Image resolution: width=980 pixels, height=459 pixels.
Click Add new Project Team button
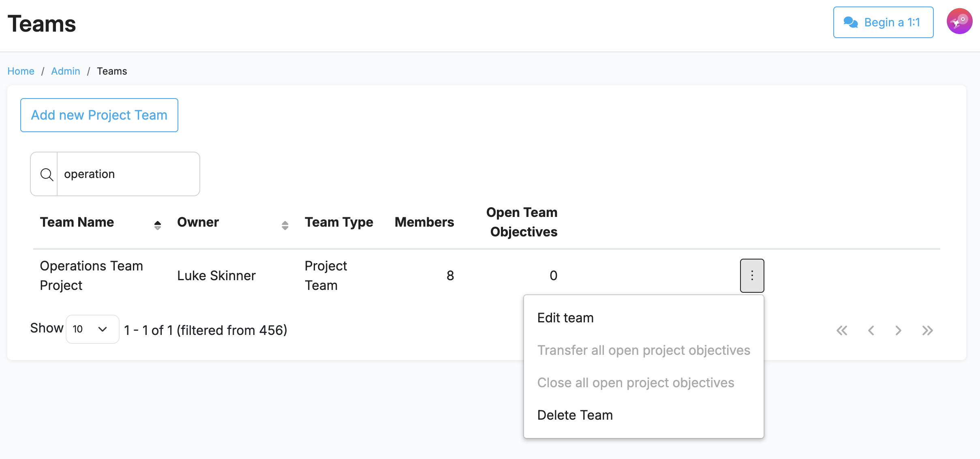(99, 115)
